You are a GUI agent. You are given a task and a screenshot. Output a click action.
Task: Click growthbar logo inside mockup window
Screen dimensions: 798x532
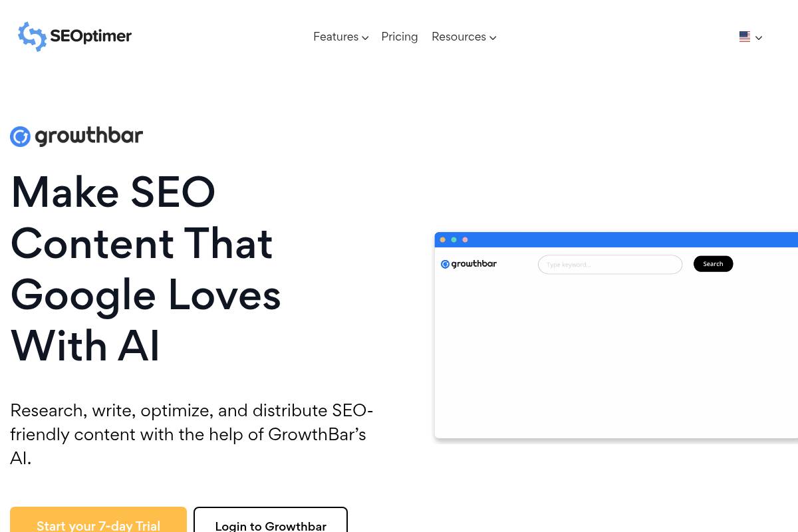[469, 264]
